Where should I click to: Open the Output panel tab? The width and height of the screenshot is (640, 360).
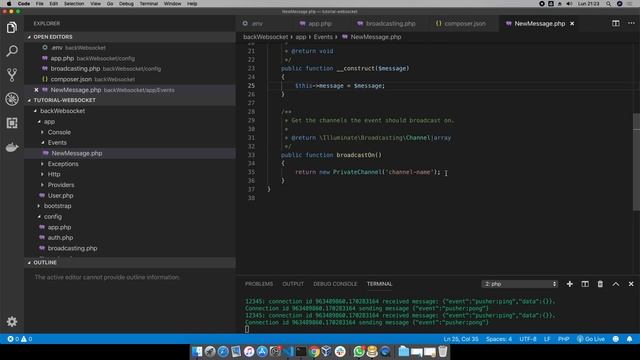click(293, 284)
